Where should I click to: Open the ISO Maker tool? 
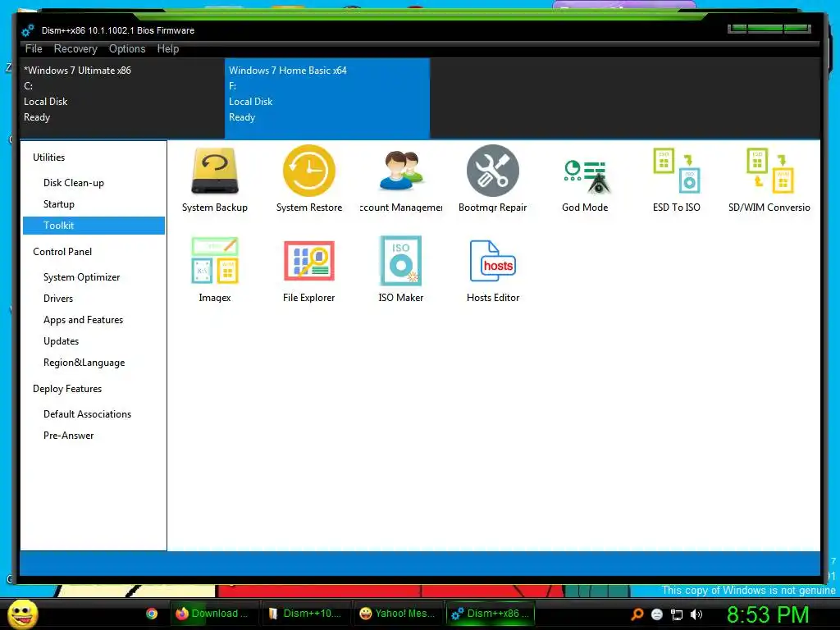point(400,269)
